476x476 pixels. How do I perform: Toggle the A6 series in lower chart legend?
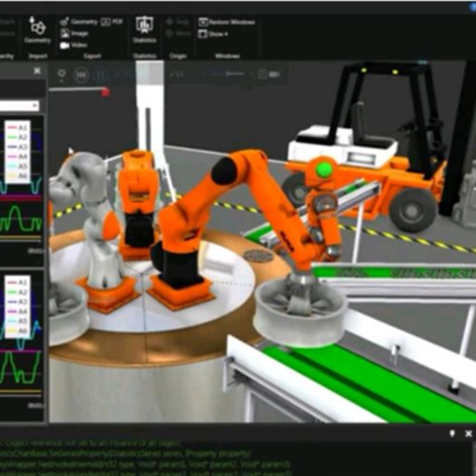(18, 330)
